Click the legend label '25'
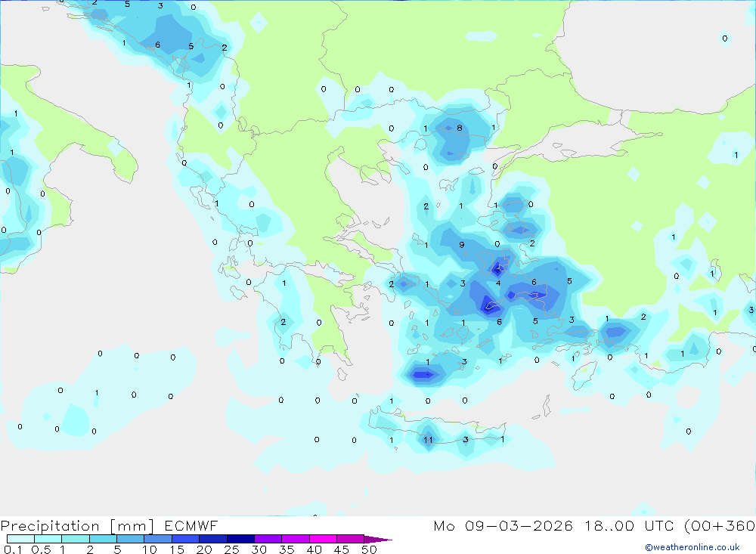756x554 pixels. (x=231, y=549)
